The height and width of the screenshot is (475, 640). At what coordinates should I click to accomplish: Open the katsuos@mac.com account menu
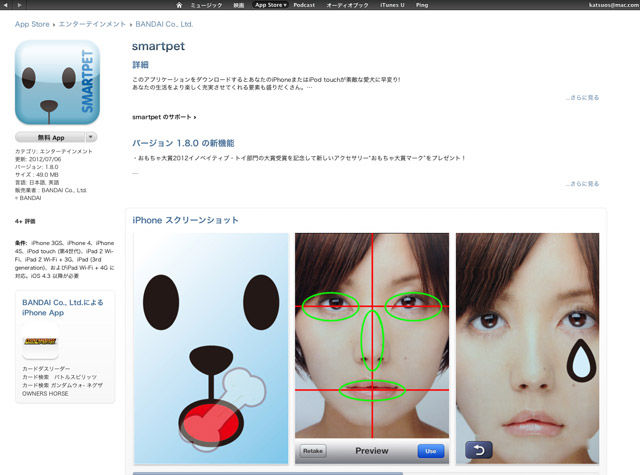(614, 5)
